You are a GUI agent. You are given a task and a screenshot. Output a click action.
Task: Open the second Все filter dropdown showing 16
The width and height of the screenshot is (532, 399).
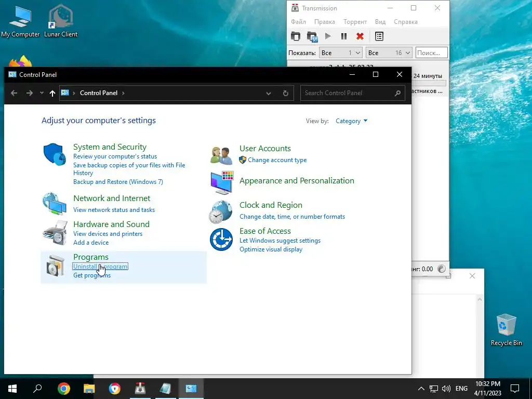(x=389, y=52)
